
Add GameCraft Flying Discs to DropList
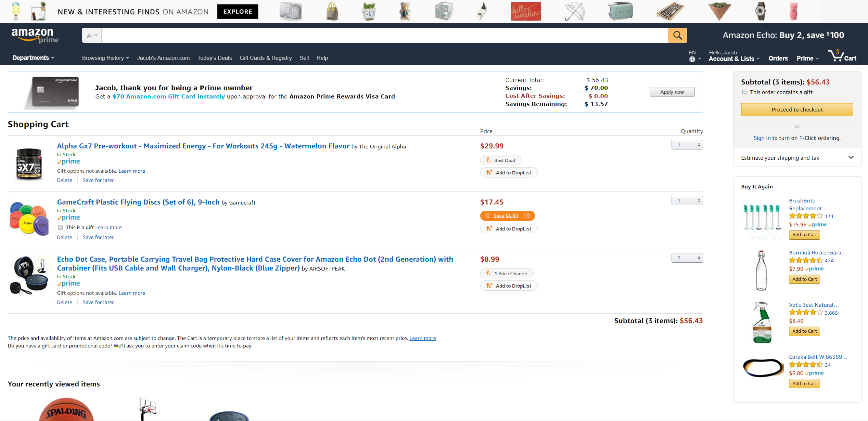click(509, 228)
